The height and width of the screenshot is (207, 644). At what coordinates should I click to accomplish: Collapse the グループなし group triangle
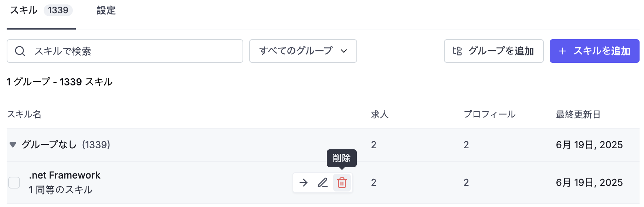(x=13, y=145)
